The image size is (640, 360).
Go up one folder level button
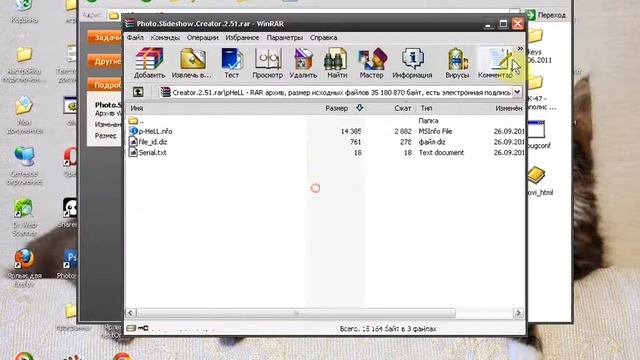(138, 92)
